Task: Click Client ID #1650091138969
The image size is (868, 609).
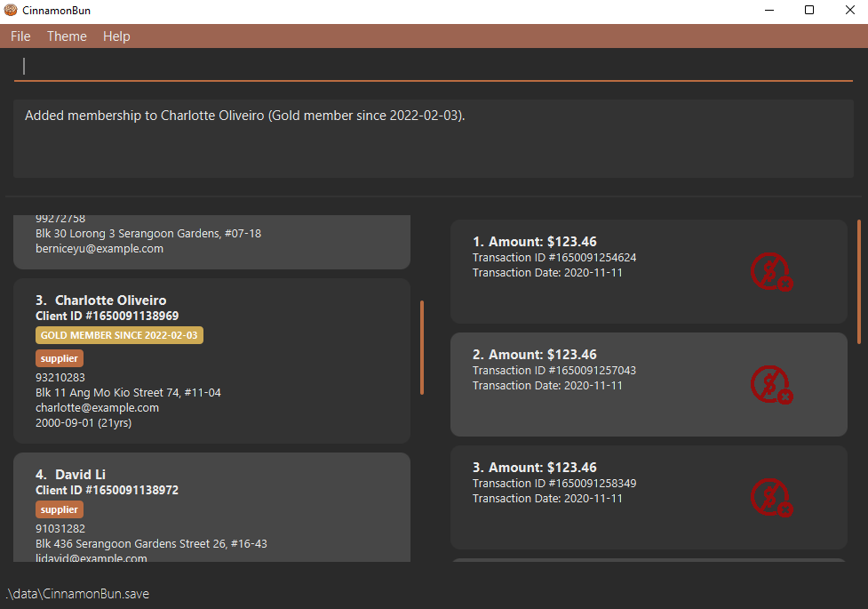Action: tap(108, 316)
